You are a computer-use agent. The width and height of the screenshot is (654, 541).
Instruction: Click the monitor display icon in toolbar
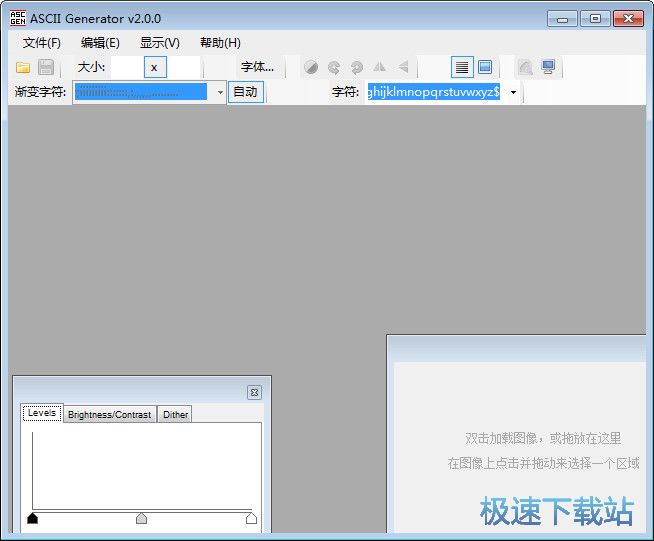tap(548, 68)
